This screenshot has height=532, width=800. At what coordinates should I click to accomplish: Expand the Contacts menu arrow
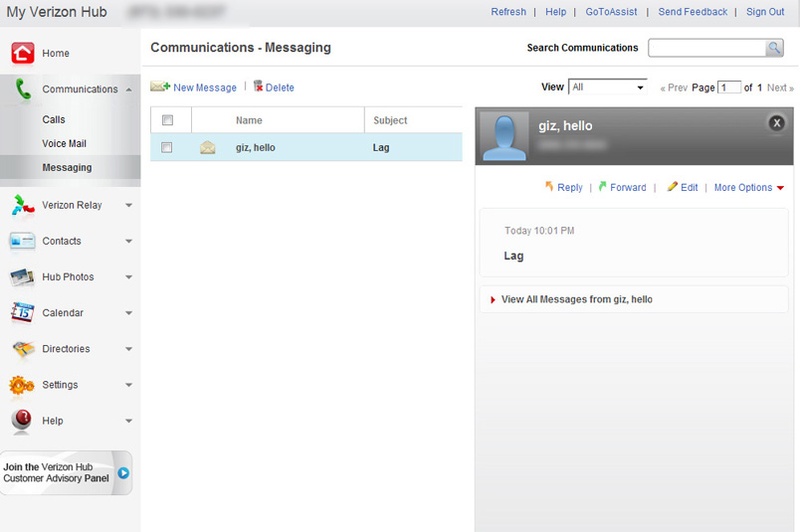point(129,241)
